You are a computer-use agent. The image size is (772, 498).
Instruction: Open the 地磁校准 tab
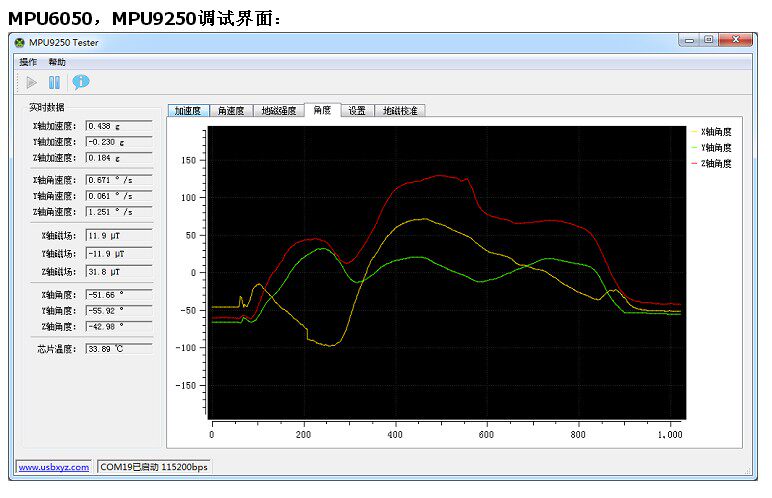click(400, 110)
